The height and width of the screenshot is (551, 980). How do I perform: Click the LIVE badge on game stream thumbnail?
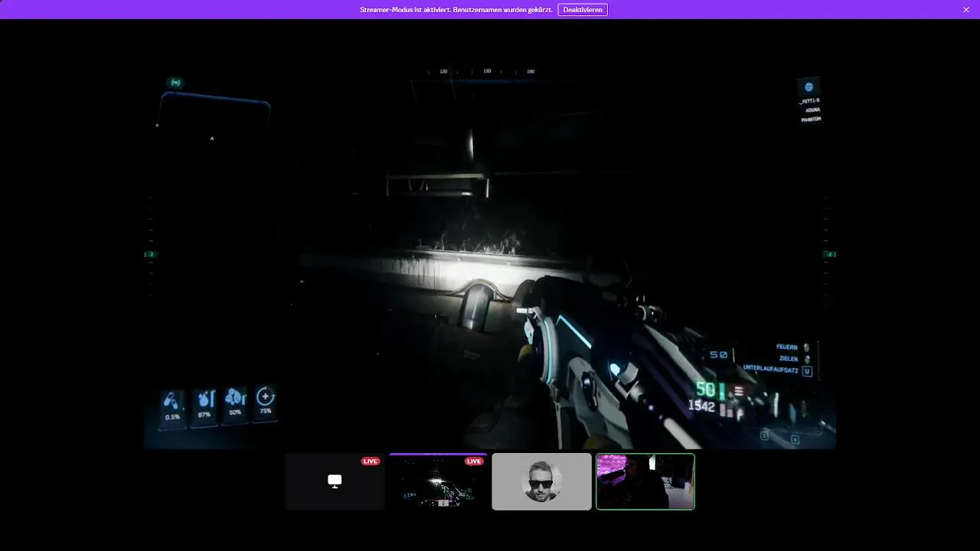click(474, 461)
